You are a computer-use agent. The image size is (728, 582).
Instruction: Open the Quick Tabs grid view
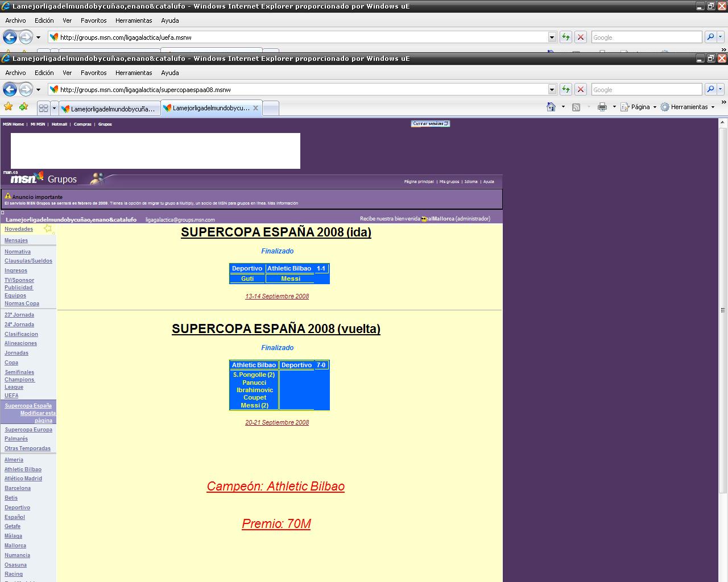pos(43,108)
